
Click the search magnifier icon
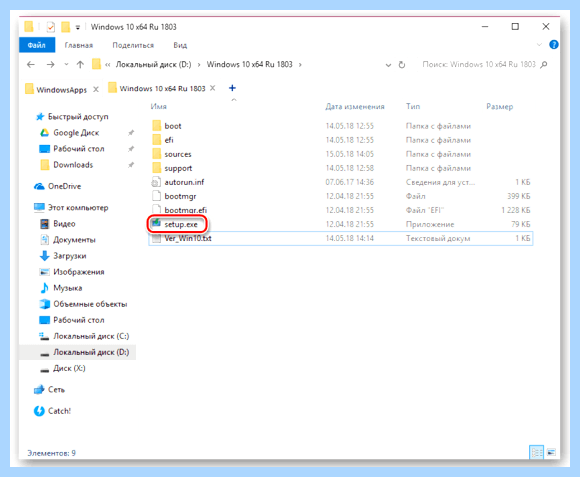pyautogui.click(x=544, y=65)
